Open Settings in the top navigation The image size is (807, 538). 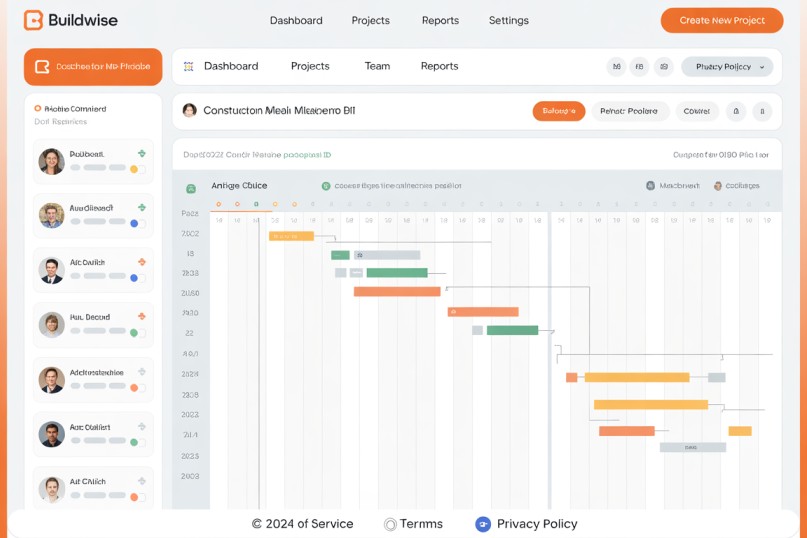[x=508, y=20]
